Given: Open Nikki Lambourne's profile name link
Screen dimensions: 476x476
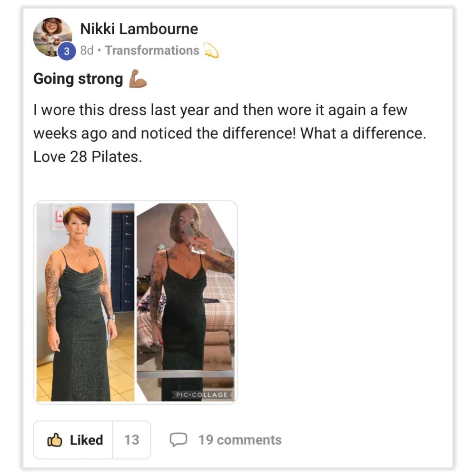Looking at the screenshot, I should tap(139, 29).
